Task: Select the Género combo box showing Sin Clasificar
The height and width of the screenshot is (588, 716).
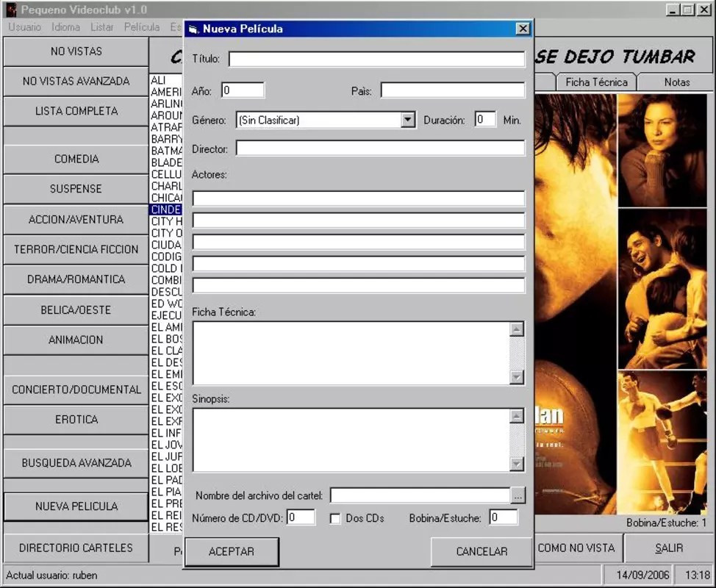Action: coord(326,120)
